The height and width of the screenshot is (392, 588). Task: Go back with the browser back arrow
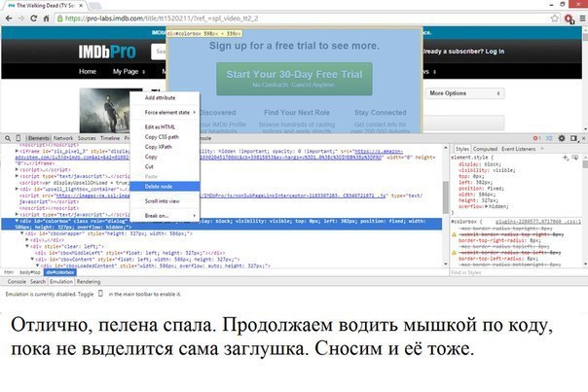(x=9, y=18)
